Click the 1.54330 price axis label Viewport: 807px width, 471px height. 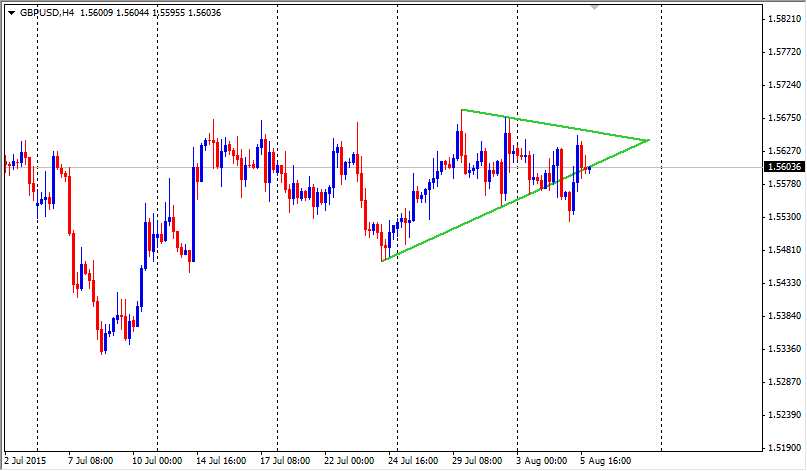[x=784, y=283]
